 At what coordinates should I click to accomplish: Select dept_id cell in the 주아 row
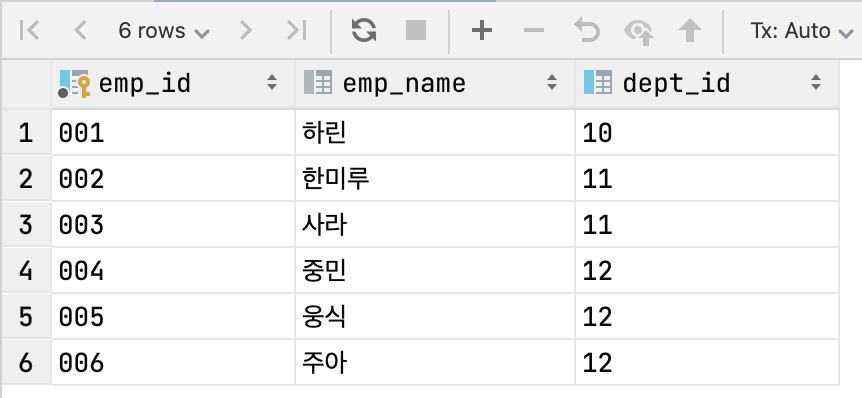[707, 363]
